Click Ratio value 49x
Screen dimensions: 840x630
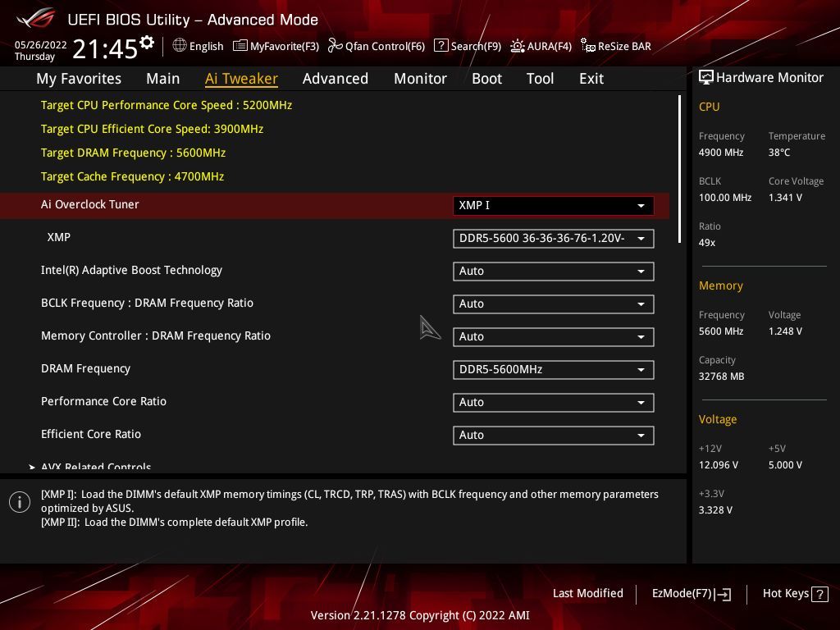click(707, 243)
